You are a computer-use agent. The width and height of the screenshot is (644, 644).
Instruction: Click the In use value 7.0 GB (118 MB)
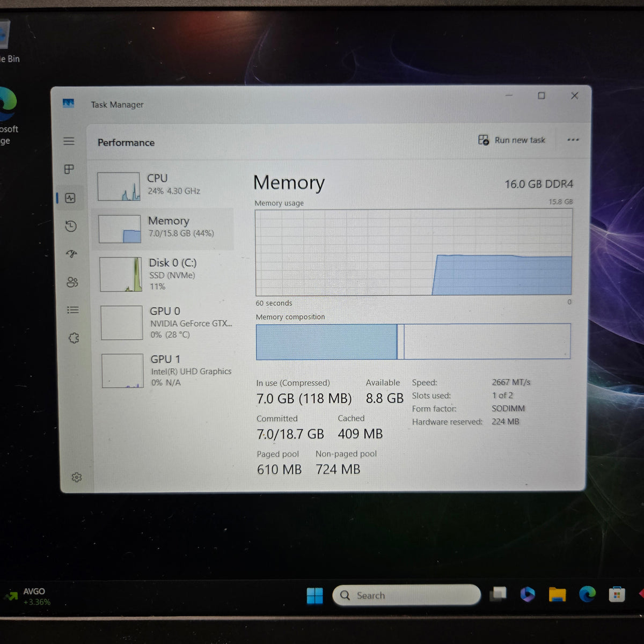point(304,399)
